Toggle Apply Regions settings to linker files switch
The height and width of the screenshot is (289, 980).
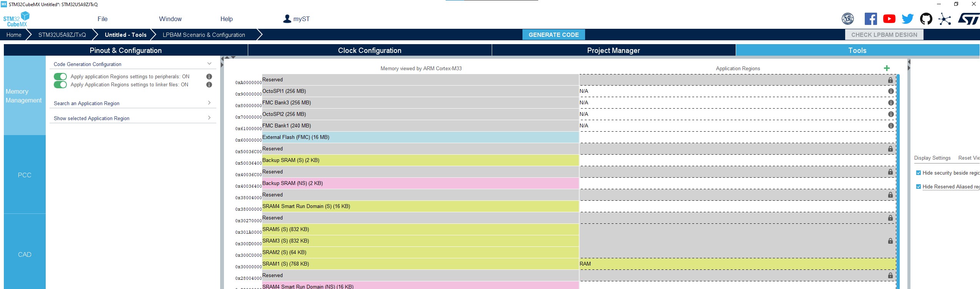pos(60,84)
